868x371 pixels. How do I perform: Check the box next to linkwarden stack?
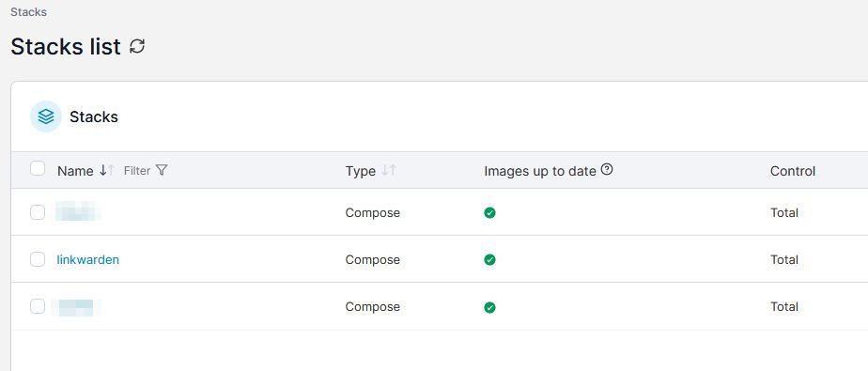tap(37, 259)
